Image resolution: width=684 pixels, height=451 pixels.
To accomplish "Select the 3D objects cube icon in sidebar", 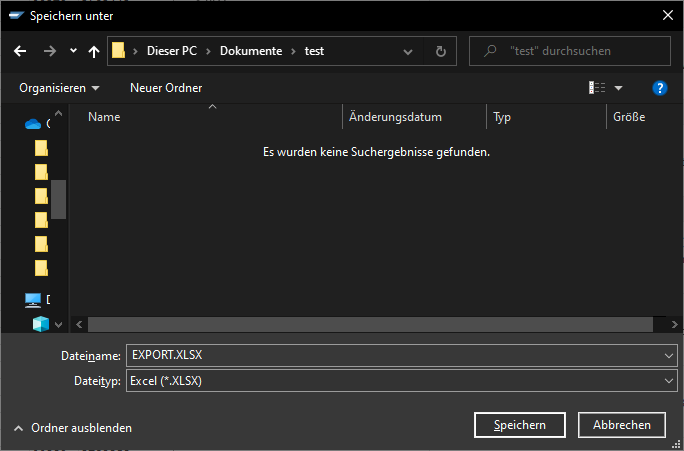I will pyautogui.click(x=41, y=324).
